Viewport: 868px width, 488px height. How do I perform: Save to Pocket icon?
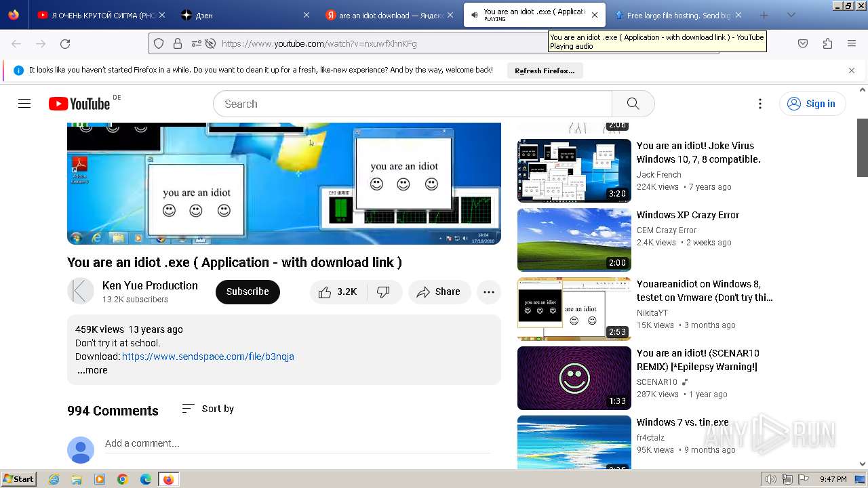point(803,43)
